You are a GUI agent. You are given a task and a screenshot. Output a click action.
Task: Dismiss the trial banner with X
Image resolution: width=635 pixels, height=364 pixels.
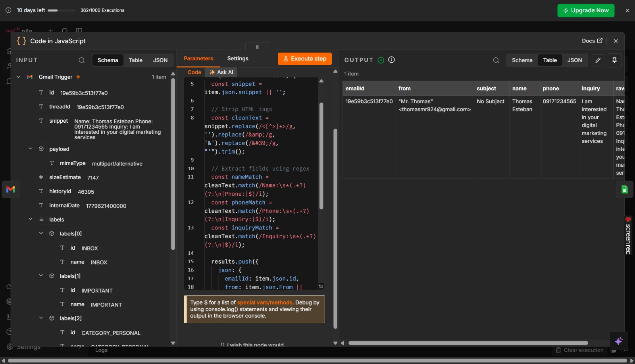tap(627, 11)
